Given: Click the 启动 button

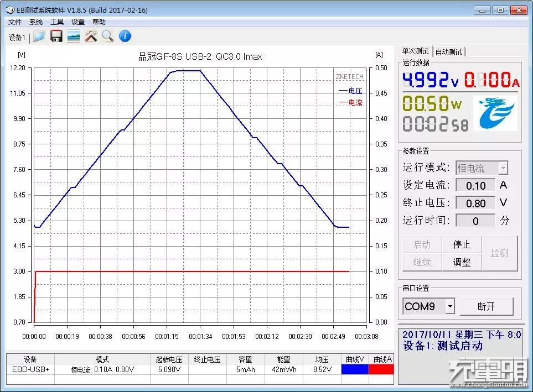Looking at the screenshot, I should pyautogui.click(x=422, y=244).
